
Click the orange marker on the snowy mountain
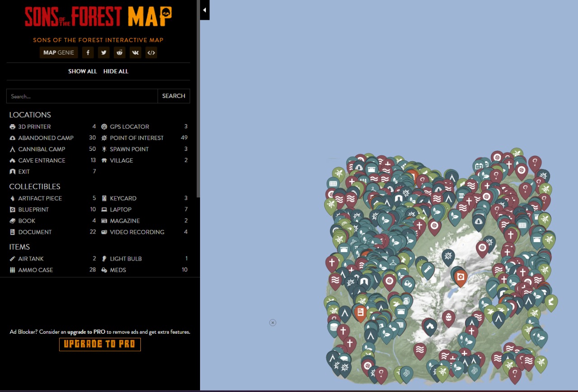461,277
